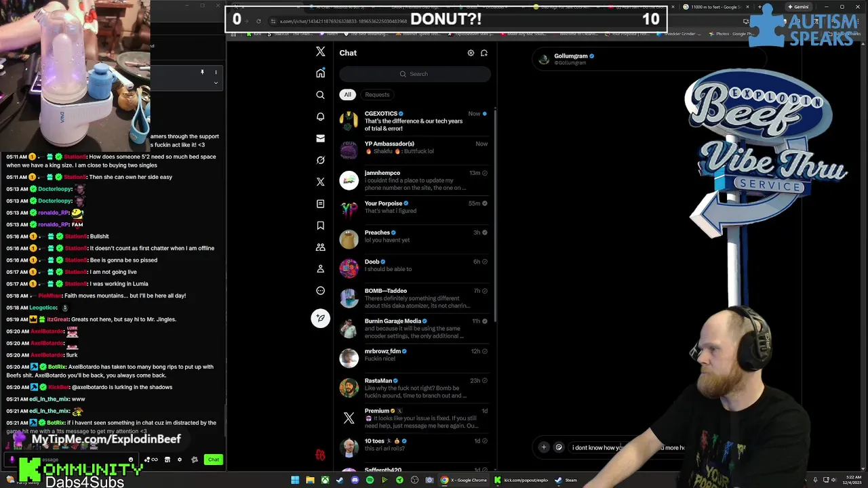Open the jamnhempco conversation
The image size is (868, 488).
415,180
